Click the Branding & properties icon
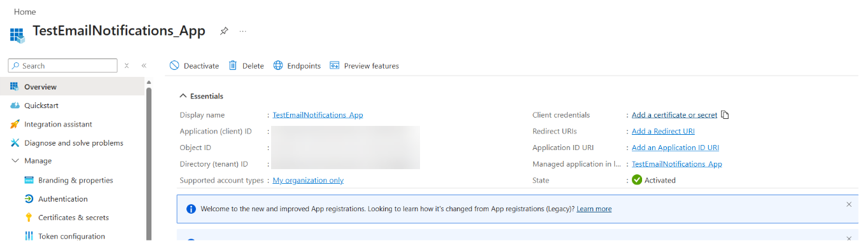868x248 pixels. [x=29, y=180]
